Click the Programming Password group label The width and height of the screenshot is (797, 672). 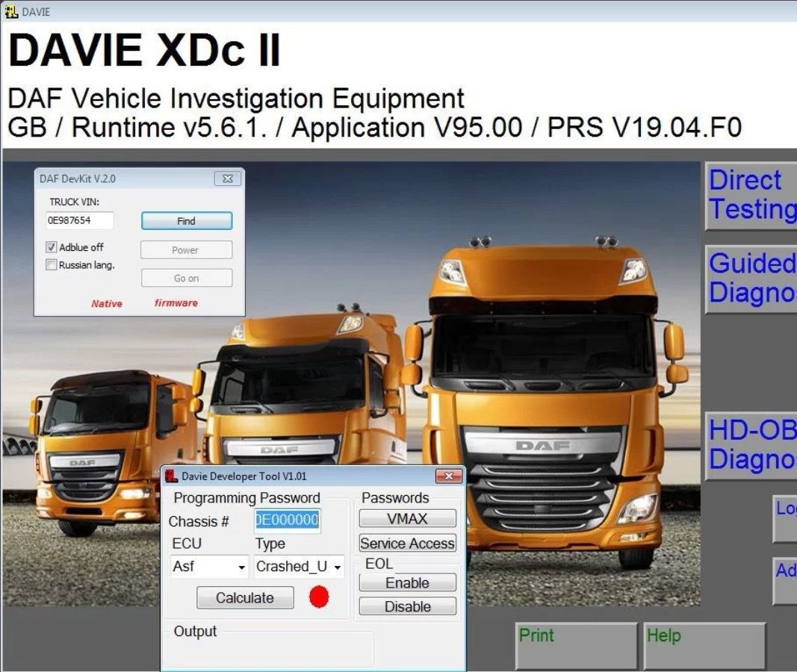click(246, 498)
